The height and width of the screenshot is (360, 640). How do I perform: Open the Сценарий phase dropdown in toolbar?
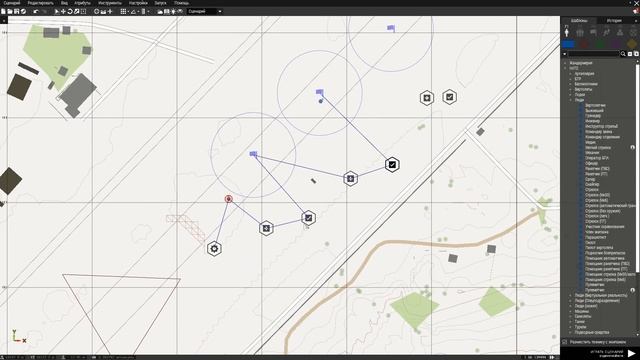tap(205, 11)
